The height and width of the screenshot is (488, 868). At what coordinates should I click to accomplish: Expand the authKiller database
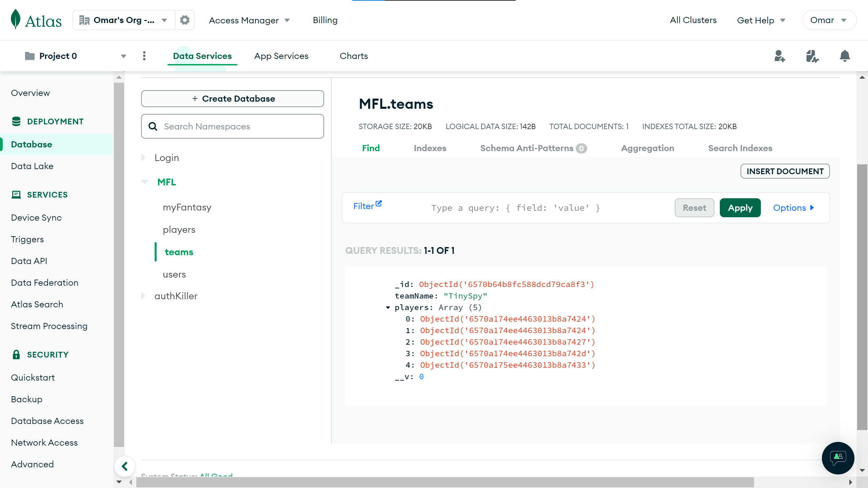[143, 296]
